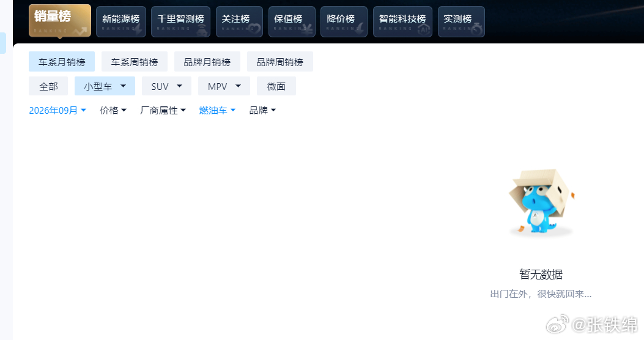644x340 pixels.
Task: Switch to 车系周销榜 list
Action: coord(135,62)
